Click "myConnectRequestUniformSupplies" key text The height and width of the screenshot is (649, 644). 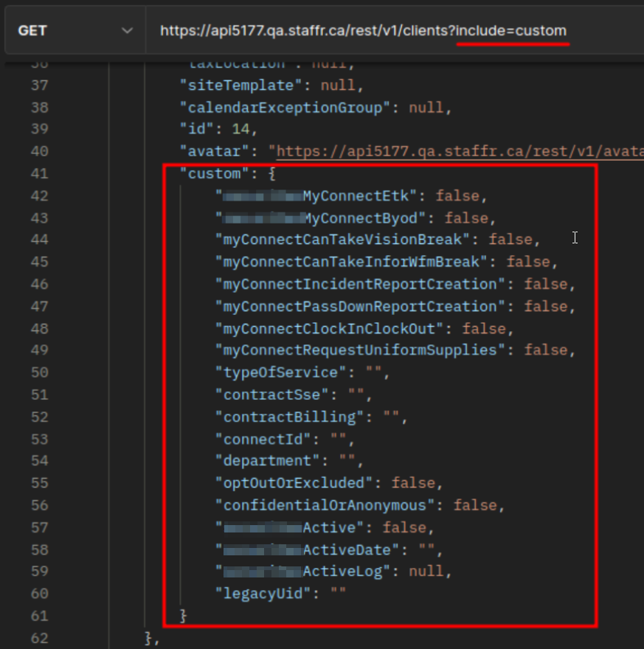pyautogui.click(x=360, y=350)
